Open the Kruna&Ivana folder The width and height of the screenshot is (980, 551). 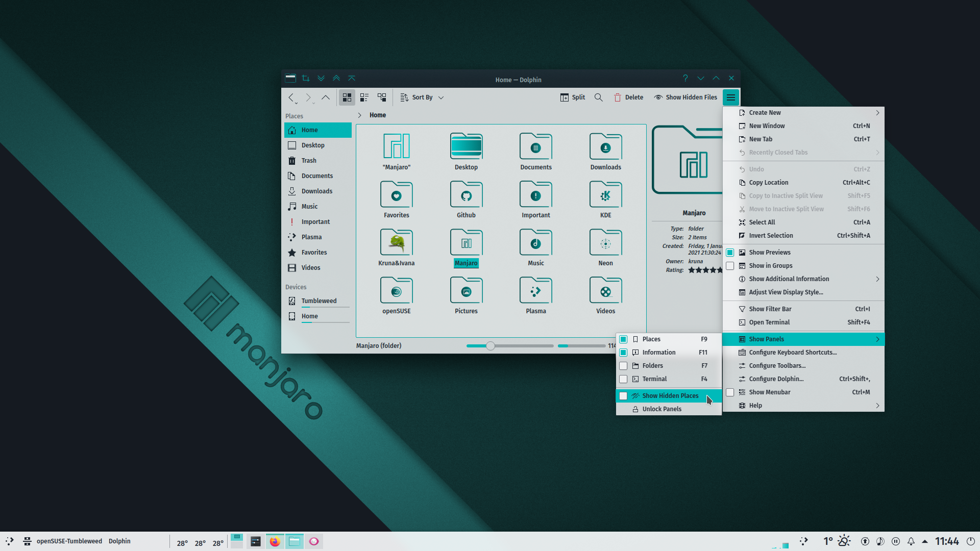pyautogui.click(x=397, y=247)
